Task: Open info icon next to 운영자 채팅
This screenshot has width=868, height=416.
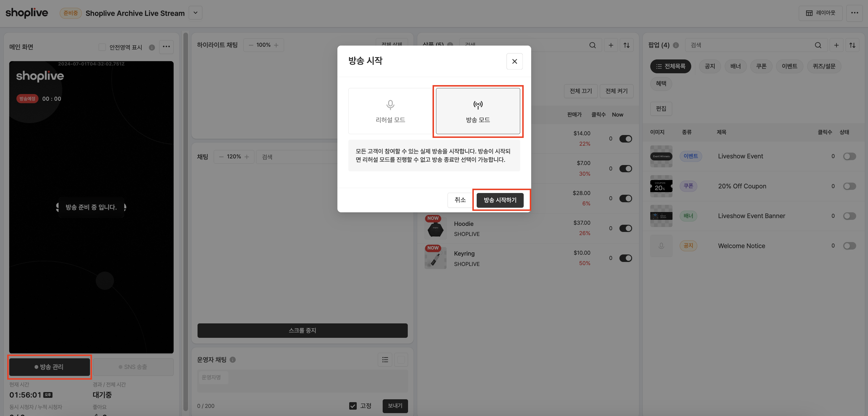Action: [x=232, y=360]
